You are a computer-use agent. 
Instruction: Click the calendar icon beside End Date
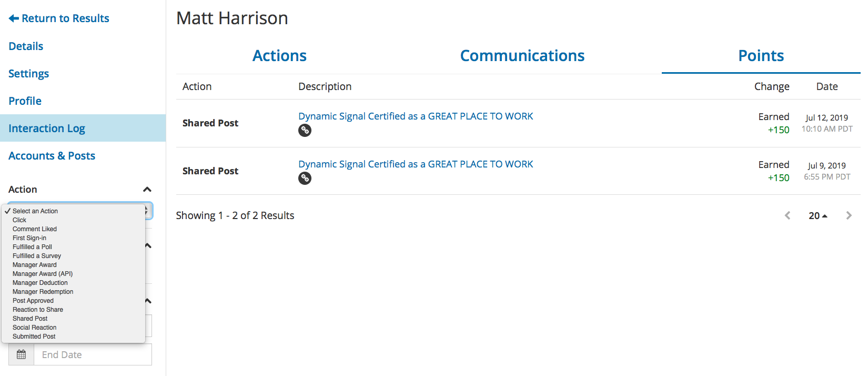pyautogui.click(x=21, y=354)
